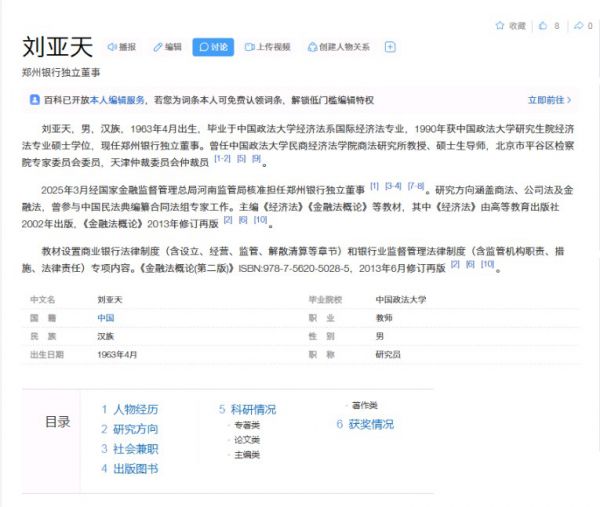The width and height of the screenshot is (600, 507).
Task: Open the 编辑 edit entry tool
Action: click(x=166, y=47)
